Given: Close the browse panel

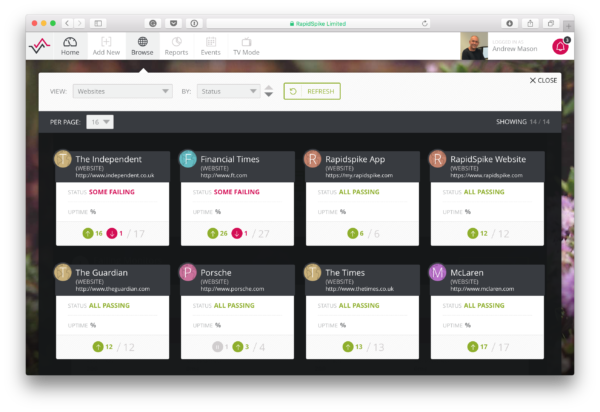Looking at the screenshot, I should pyautogui.click(x=543, y=80).
